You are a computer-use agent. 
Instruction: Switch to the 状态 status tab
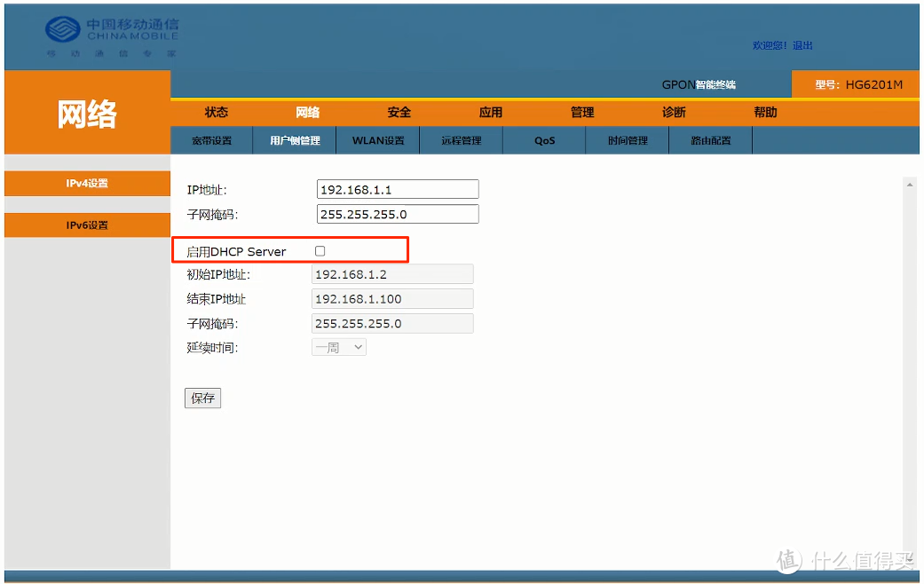click(x=216, y=113)
